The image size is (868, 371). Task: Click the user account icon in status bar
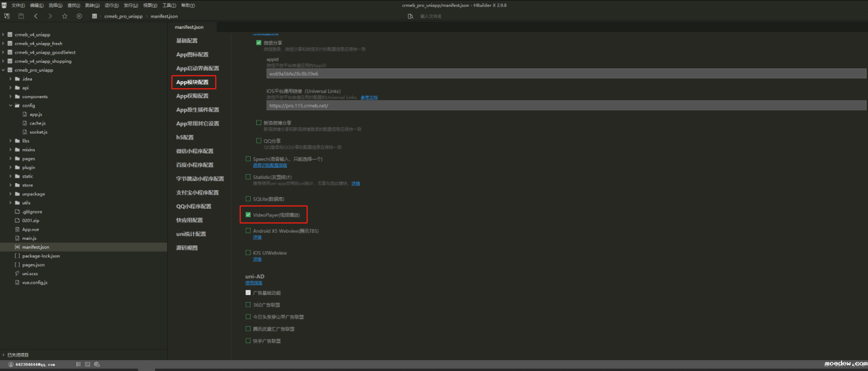pos(11,364)
